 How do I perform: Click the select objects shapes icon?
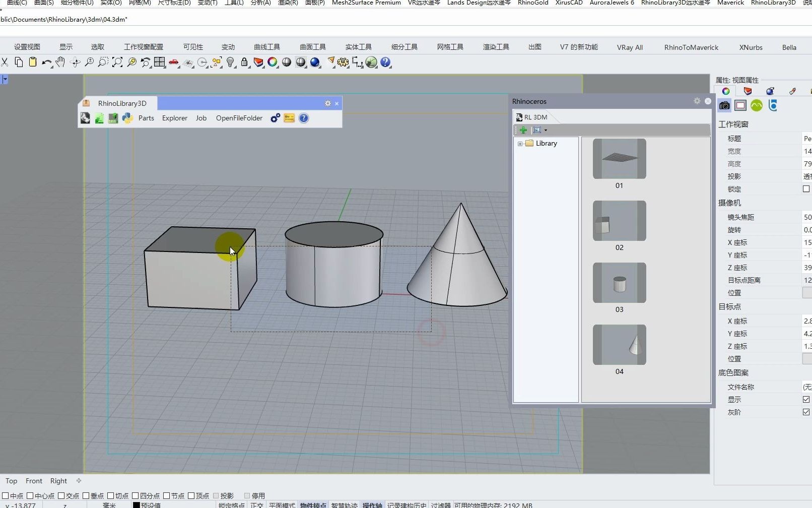pos(217,62)
